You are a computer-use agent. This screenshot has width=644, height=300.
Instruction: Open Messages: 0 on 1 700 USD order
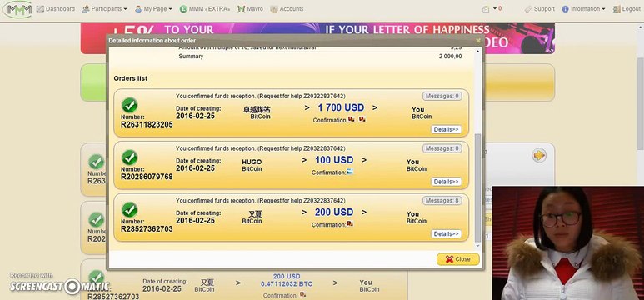(x=442, y=96)
